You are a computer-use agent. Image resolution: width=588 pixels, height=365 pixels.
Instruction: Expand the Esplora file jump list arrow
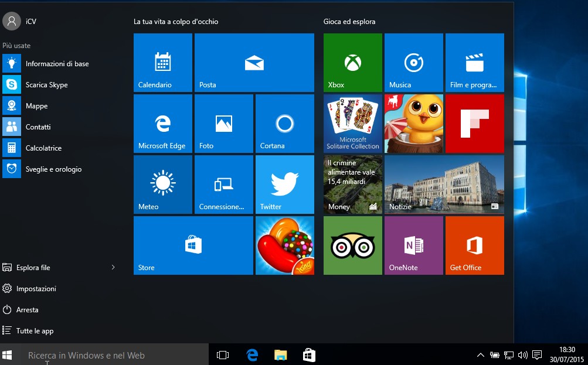pyautogui.click(x=113, y=267)
